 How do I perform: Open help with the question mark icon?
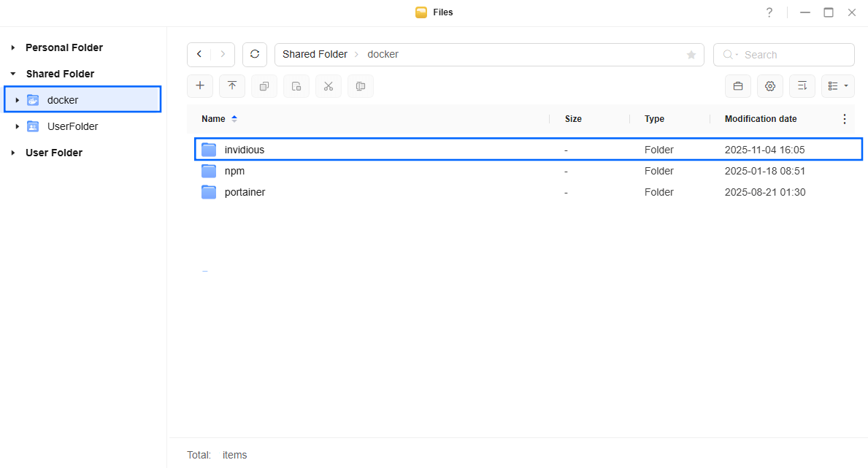[769, 12]
